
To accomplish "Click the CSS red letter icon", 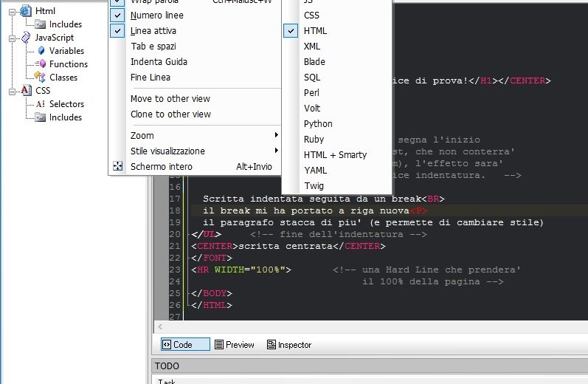I will click(26, 91).
